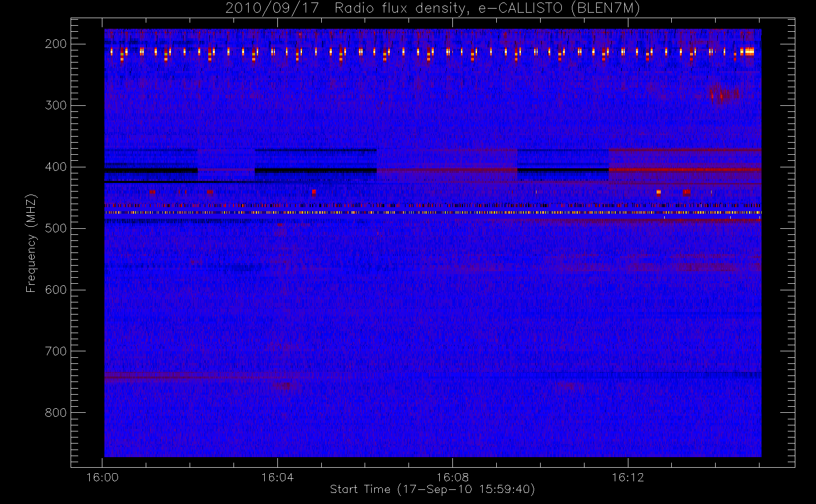Click the 600 frequency tick label
The height and width of the screenshot is (504, 816).
pyautogui.click(x=56, y=290)
